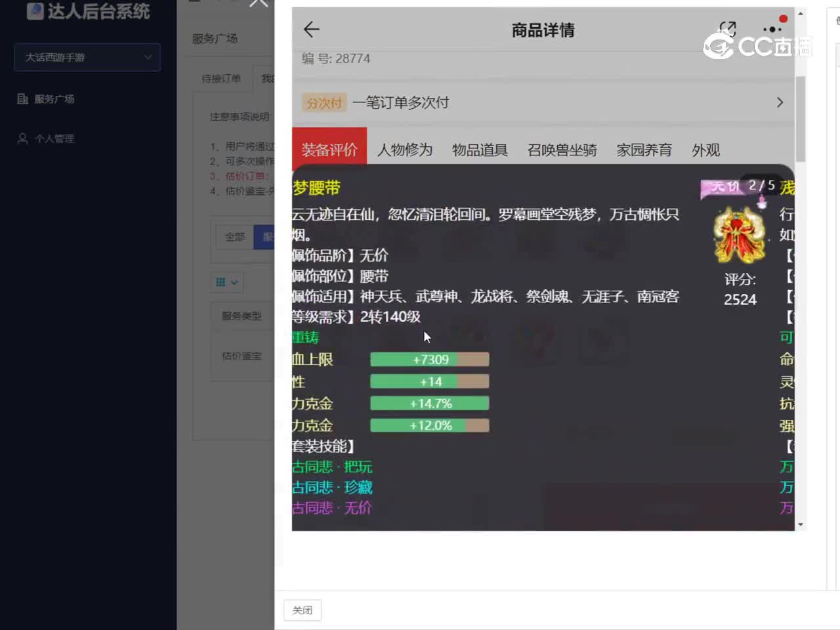Image resolution: width=840 pixels, height=630 pixels.
Task: Open 个人管理 in the sidebar
Action: pyautogui.click(x=54, y=138)
